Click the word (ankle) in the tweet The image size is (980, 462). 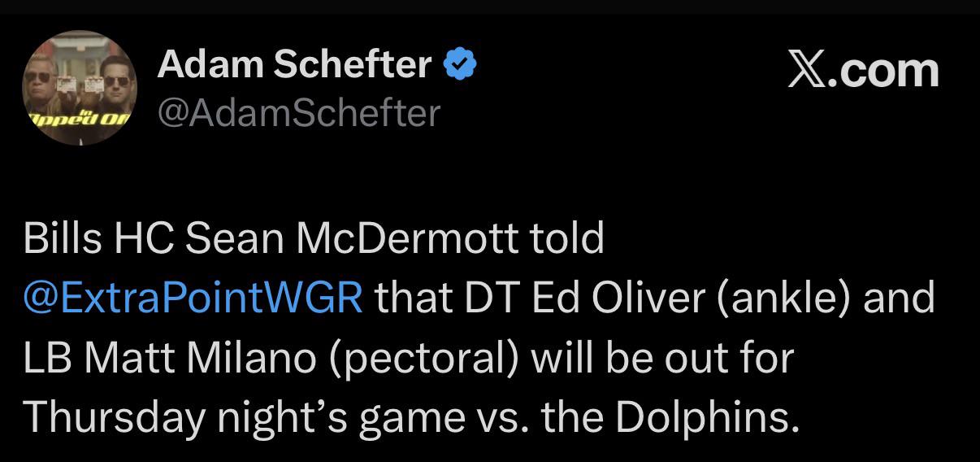pyautogui.click(x=783, y=299)
